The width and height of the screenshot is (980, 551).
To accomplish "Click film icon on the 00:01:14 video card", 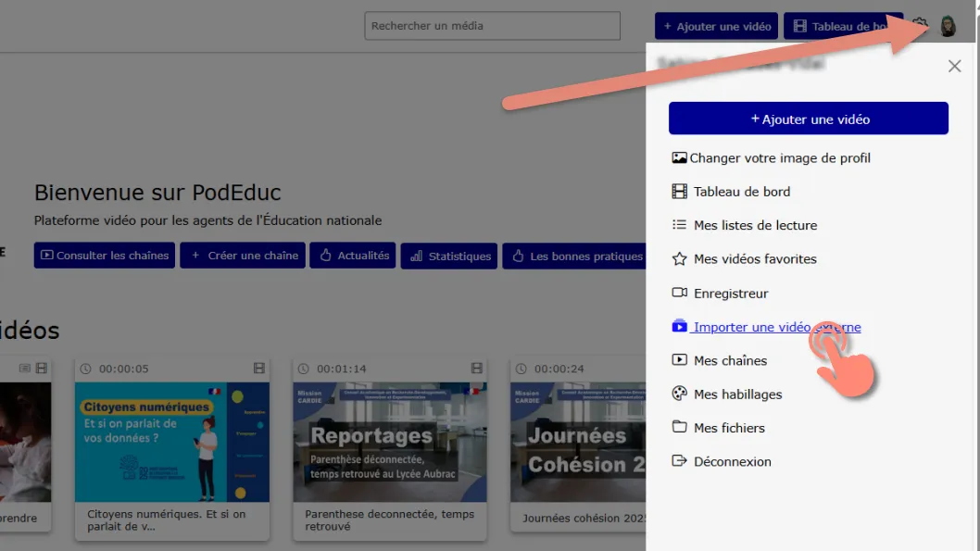I will pos(476,369).
